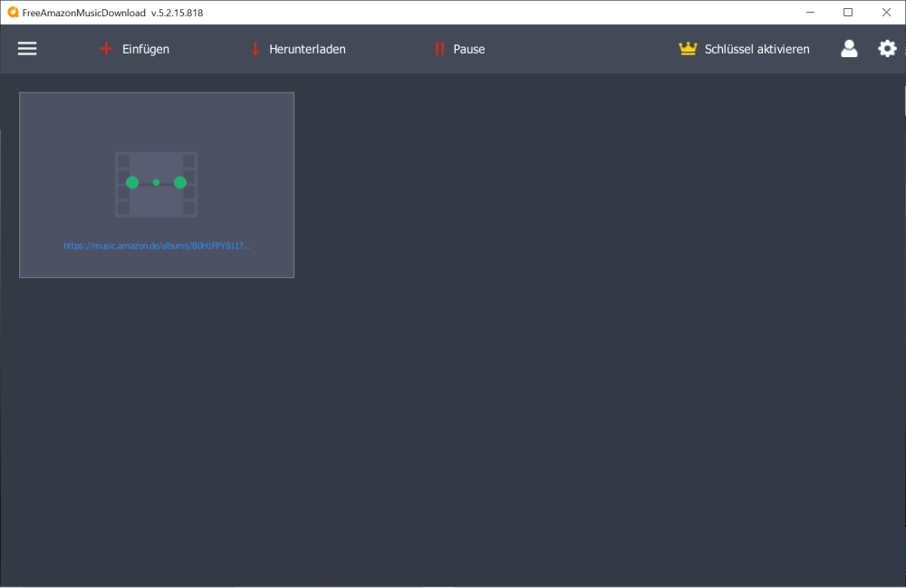Select the loading film-strip thumbnail

tap(156, 184)
